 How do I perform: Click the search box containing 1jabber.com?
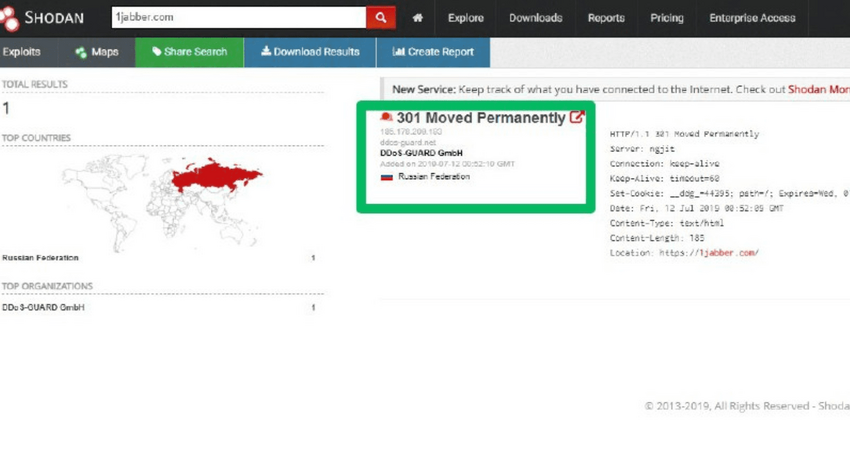tap(239, 17)
